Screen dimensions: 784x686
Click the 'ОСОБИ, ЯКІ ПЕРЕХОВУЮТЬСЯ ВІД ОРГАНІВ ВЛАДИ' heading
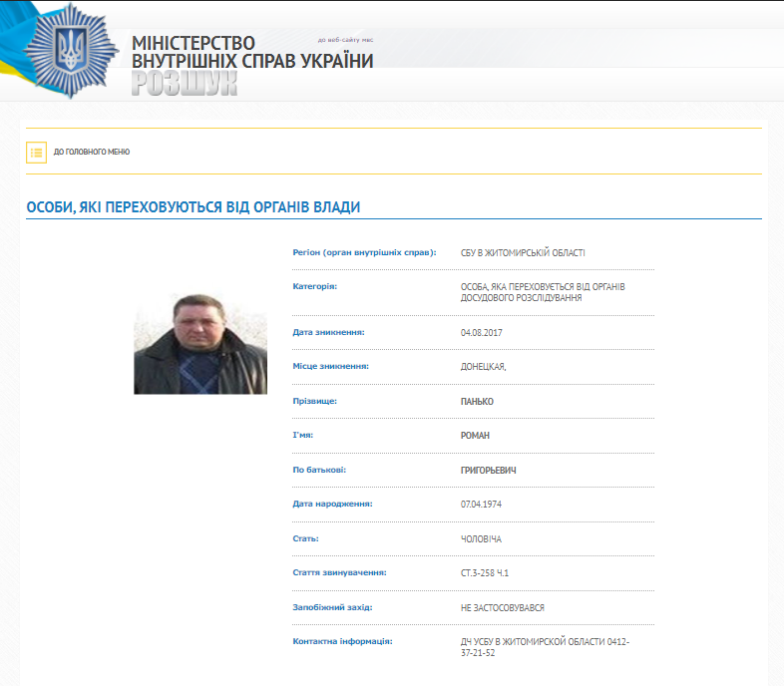pos(193,207)
